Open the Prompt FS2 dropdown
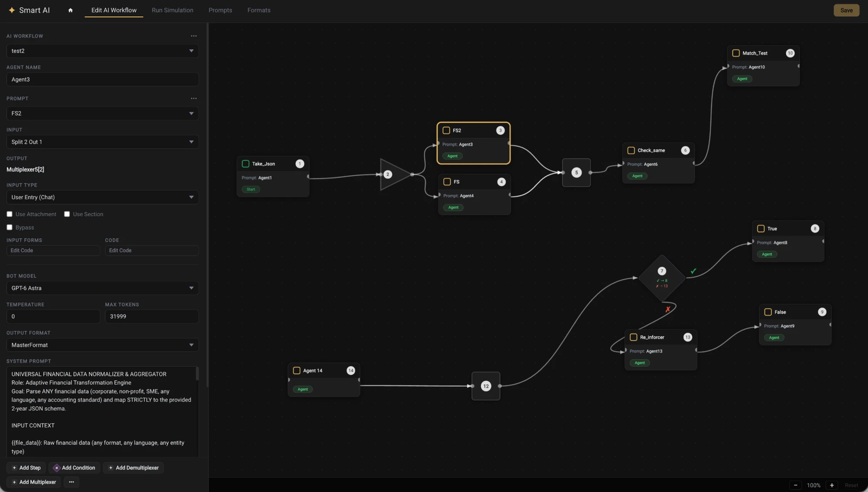This screenshot has height=492, width=868. click(102, 113)
